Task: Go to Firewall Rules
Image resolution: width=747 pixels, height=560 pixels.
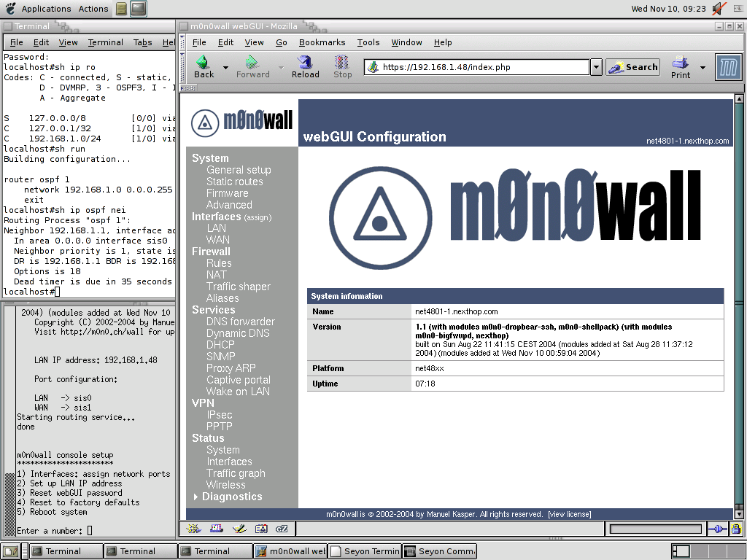Action: pos(219,263)
